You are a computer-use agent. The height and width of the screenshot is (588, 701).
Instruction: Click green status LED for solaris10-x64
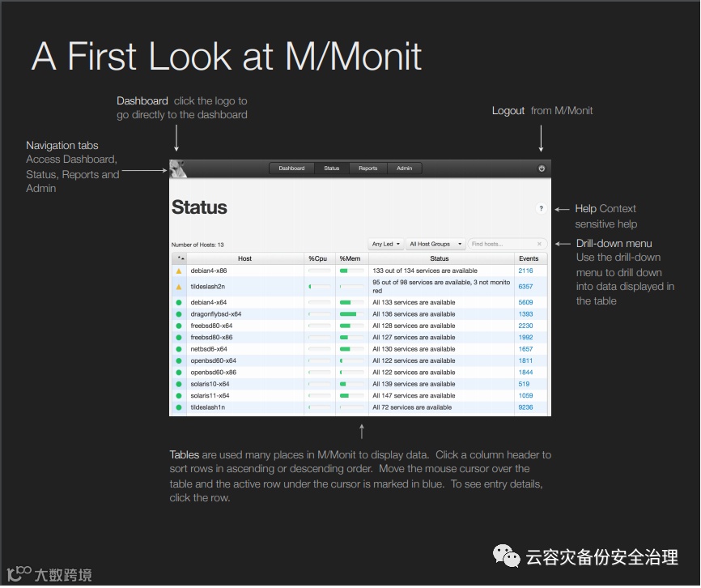[x=179, y=384]
